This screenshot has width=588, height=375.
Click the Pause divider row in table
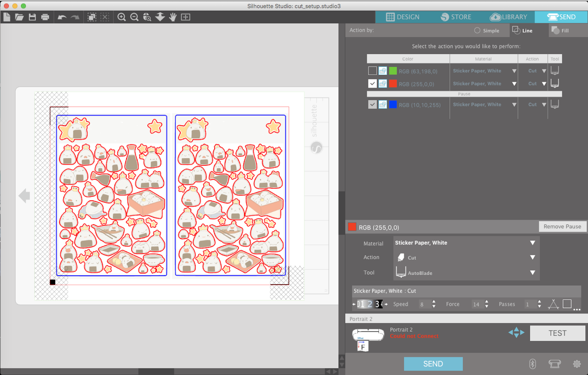click(x=464, y=94)
